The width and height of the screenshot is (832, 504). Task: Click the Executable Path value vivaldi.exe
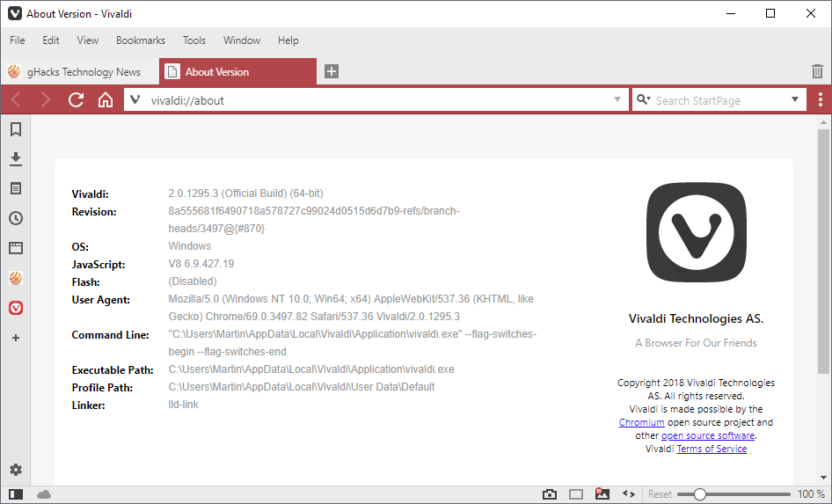coord(311,369)
